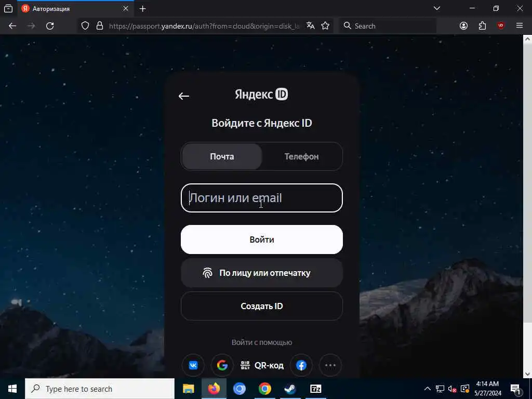View site security padlock info
Image resolution: width=532 pixels, height=399 pixels.
point(100,26)
